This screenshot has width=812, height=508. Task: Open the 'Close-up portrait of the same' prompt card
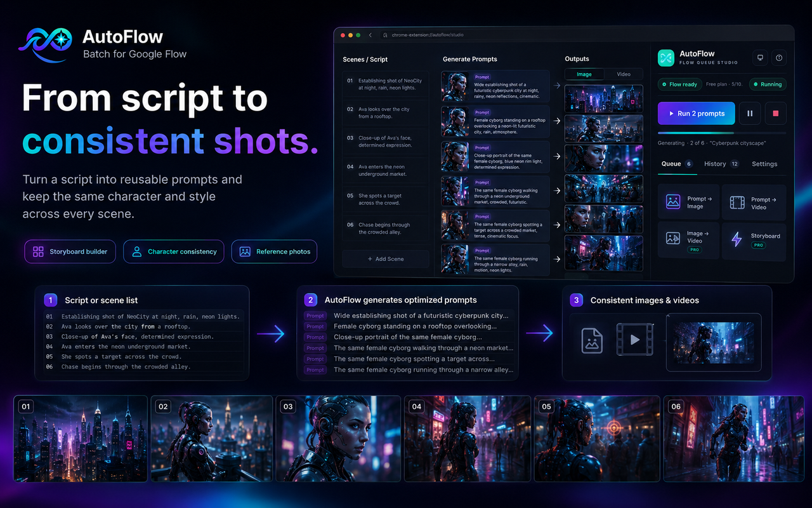496,156
